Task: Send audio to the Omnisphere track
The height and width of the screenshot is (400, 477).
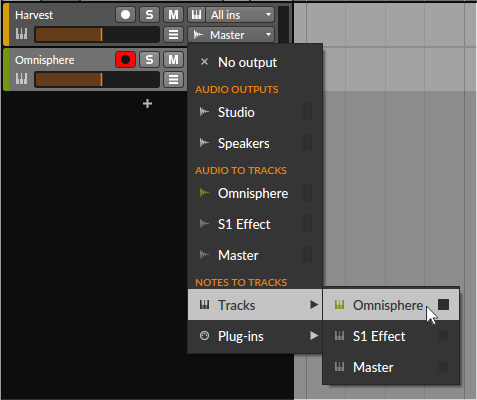Action: [x=255, y=193]
